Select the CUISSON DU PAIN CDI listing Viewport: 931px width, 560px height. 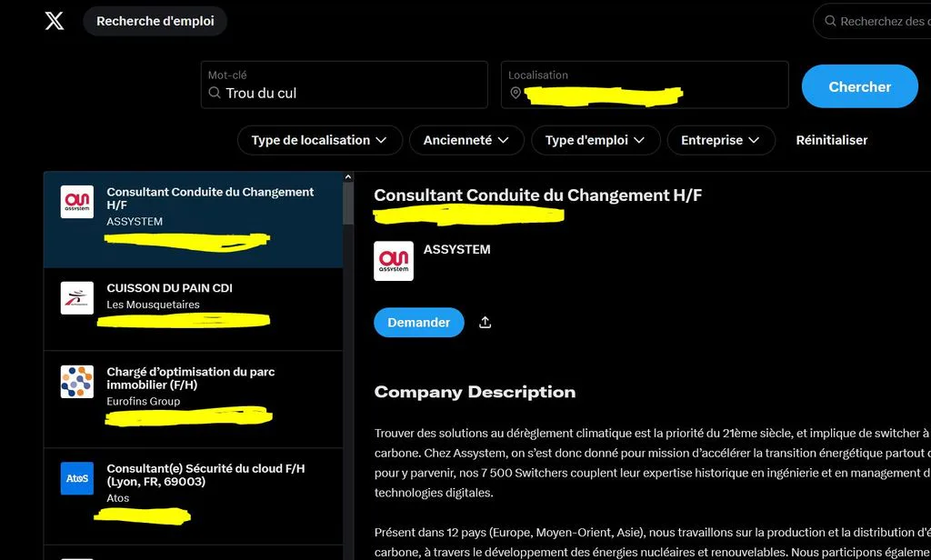(x=194, y=309)
